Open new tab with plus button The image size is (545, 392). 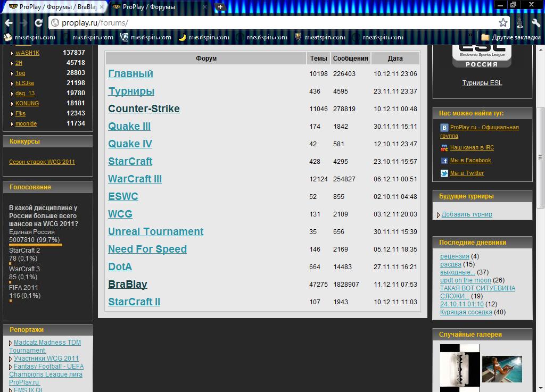[x=220, y=6]
